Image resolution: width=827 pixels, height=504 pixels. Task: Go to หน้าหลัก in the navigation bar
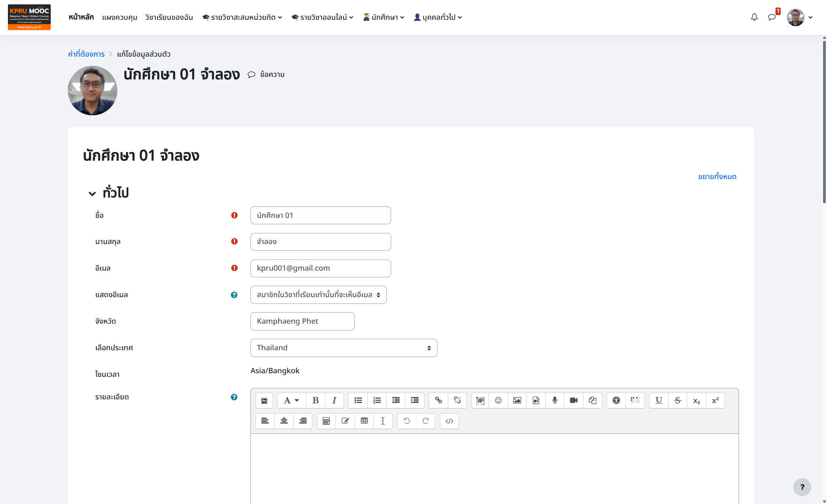pyautogui.click(x=81, y=17)
